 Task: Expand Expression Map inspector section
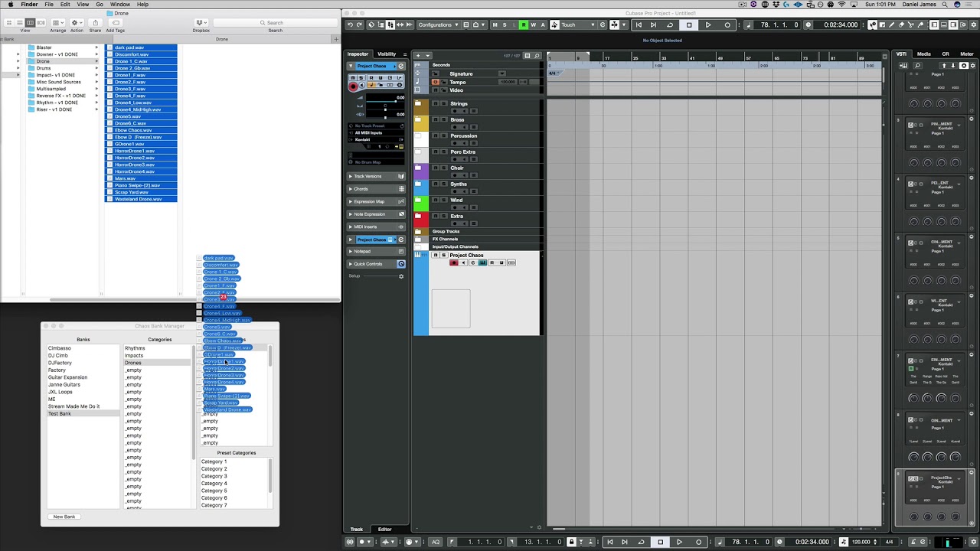tap(377, 201)
